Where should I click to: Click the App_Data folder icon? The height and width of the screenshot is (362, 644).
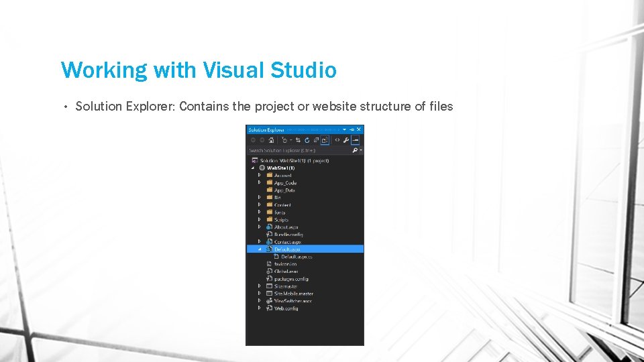click(x=270, y=190)
